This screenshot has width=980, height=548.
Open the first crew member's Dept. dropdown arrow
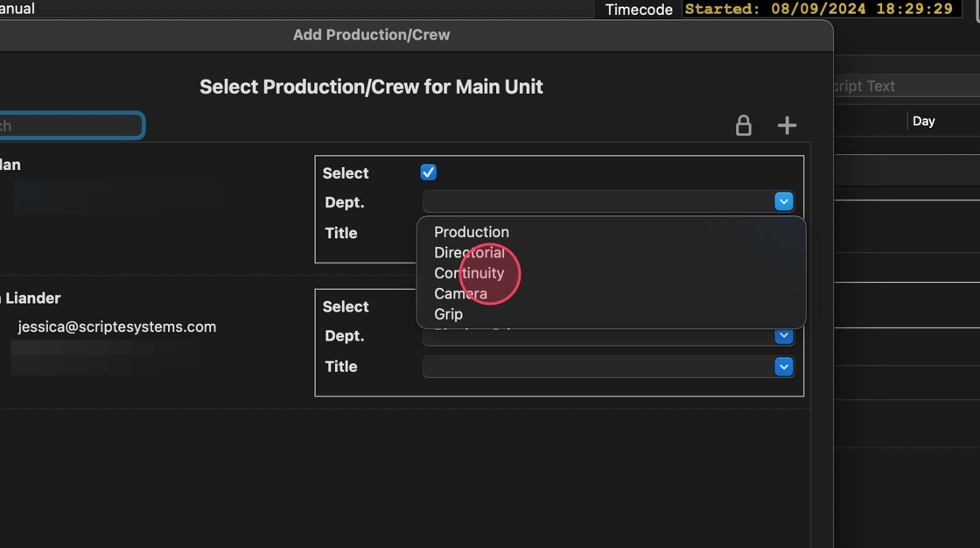[x=783, y=202]
